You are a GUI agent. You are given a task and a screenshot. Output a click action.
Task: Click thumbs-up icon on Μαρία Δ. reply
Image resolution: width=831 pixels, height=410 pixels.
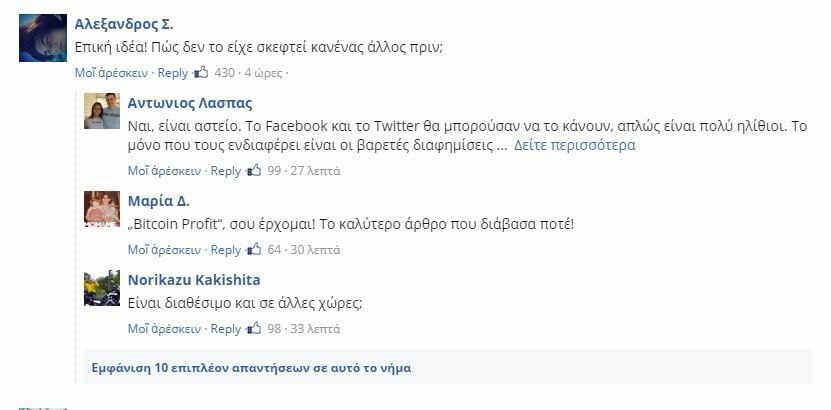tap(254, 249)
